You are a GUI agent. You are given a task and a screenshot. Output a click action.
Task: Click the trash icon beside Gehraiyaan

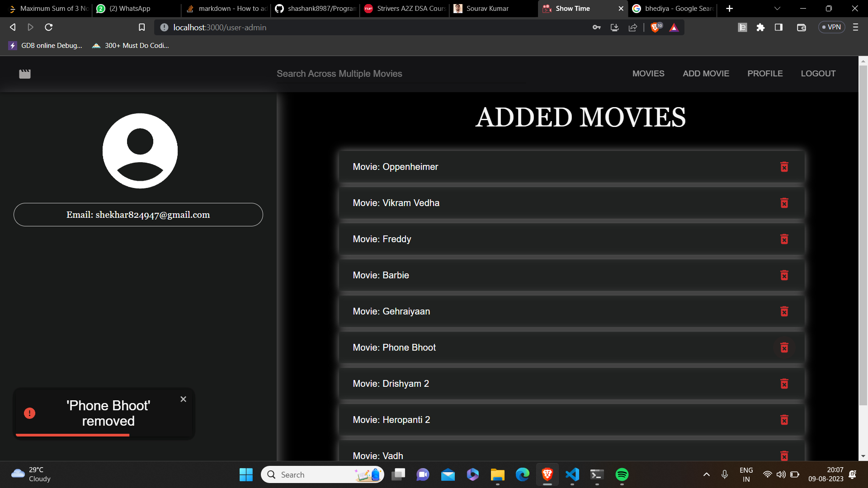[784, 311]
